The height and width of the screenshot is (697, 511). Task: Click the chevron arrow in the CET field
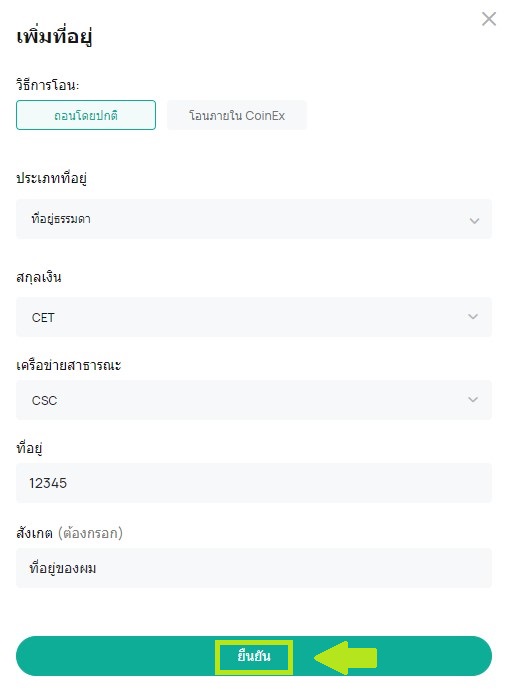point(473,316)
